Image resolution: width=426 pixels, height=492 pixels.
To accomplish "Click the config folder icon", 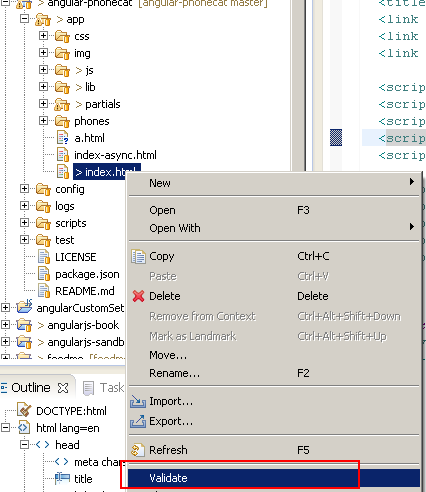I will pyautogui.click(x=43, y=189).
